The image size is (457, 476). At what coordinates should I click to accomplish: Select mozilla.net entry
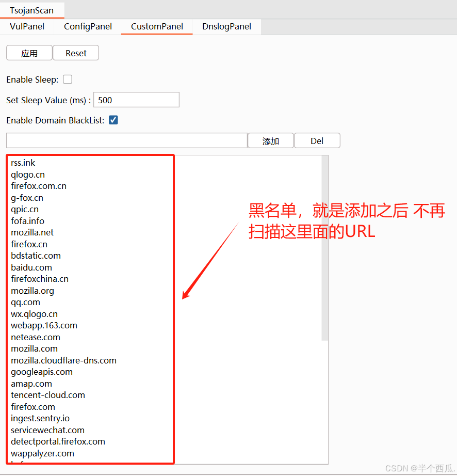pyautogui.click(x=32, y=232)
